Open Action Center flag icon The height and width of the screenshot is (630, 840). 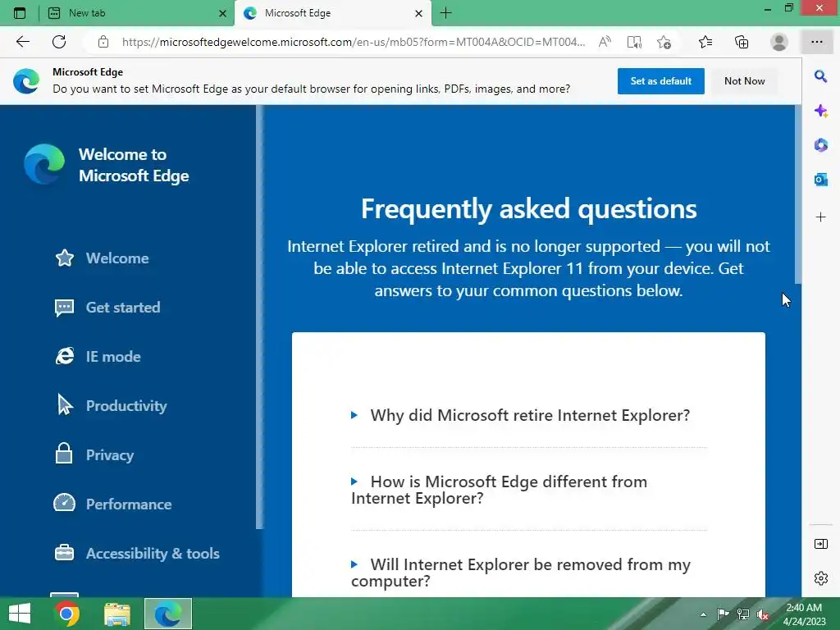coord(723,614)
